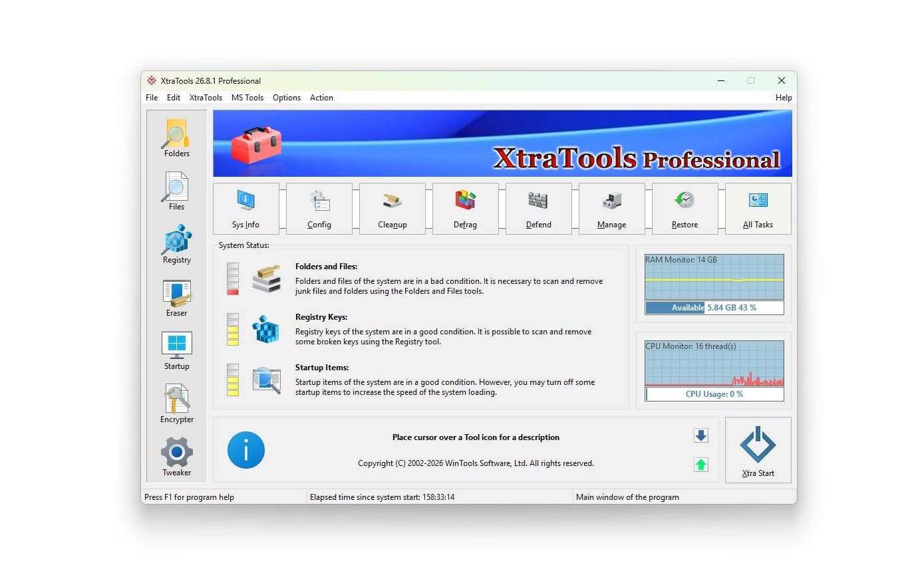Click the XtraTools title bar app icon
Image resolution: width=924 pixels, height=577 pixels.
[x=152, y=81]
